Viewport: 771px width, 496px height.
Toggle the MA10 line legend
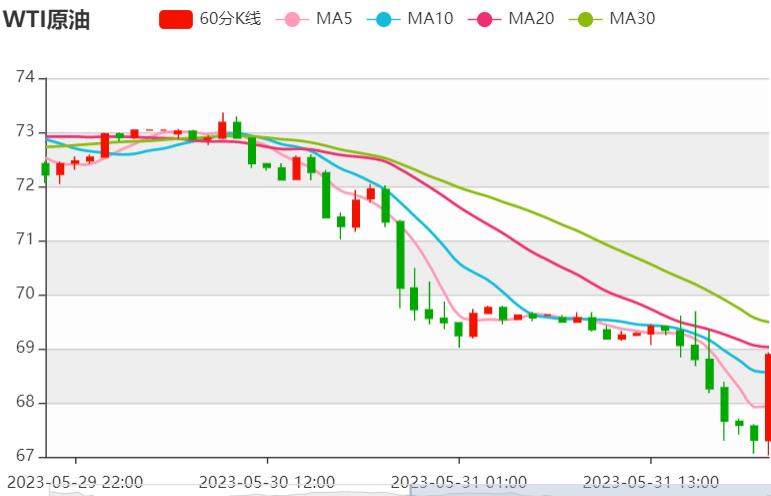point(410,19)
